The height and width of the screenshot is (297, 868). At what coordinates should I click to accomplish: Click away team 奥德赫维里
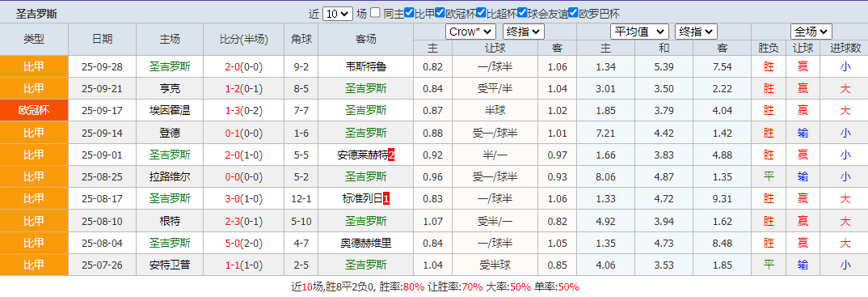[x=365, y=243]
